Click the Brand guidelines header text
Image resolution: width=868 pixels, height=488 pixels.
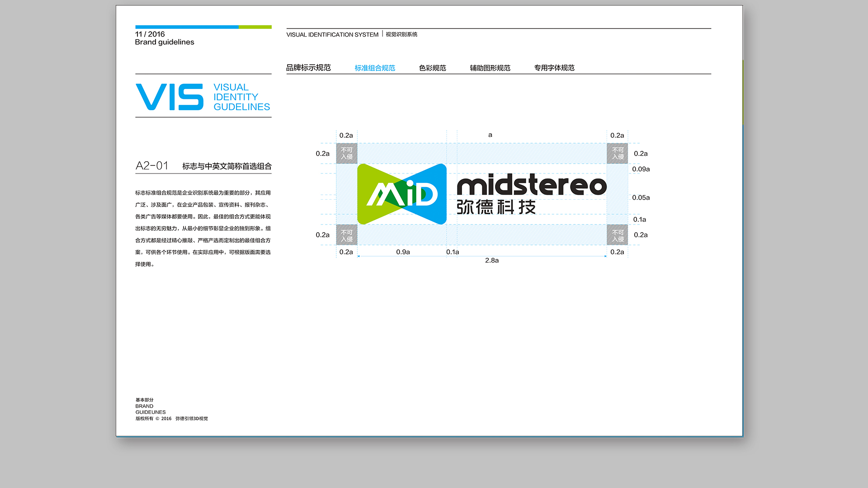[165, 42]
